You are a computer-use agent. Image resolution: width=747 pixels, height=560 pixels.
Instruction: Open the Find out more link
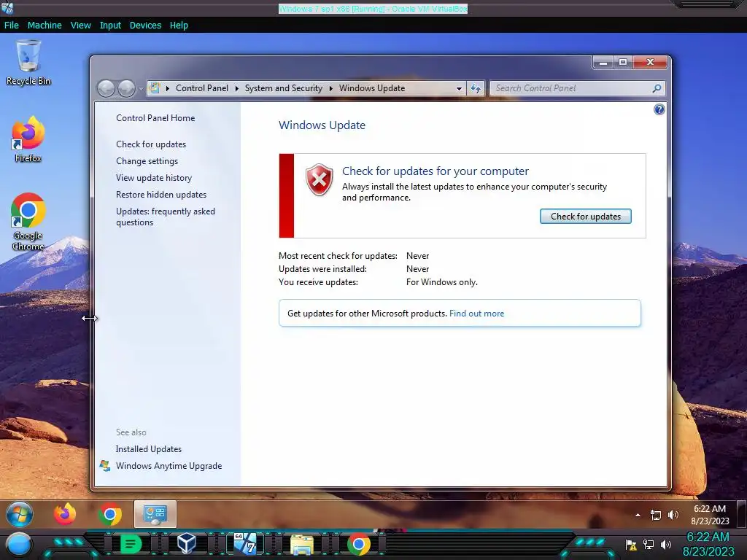[476, 314]
